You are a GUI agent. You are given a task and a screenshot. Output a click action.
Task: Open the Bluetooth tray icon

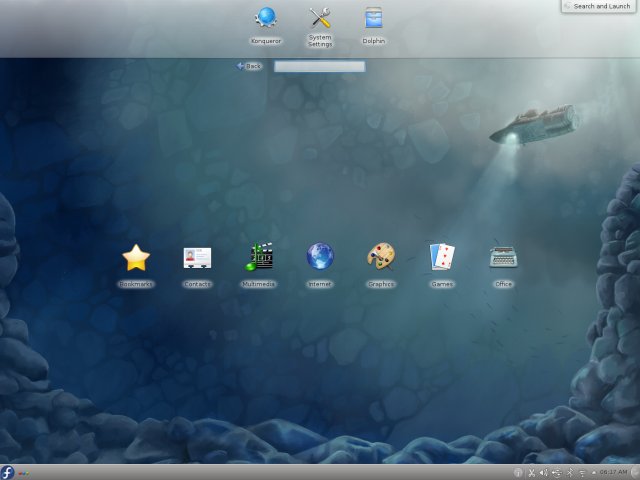click(x=570, y=472)
